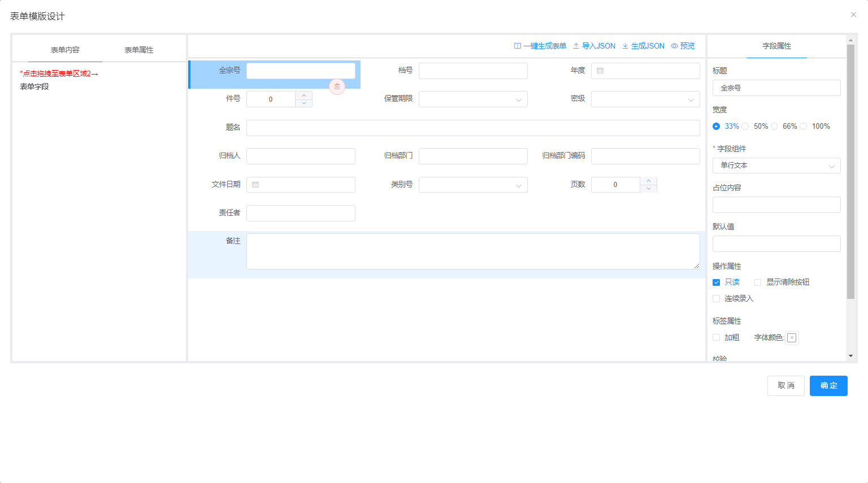Click the 件号 number input
Image resolution: width=868 pixels, height=483 pixels.
coord(271,99)
